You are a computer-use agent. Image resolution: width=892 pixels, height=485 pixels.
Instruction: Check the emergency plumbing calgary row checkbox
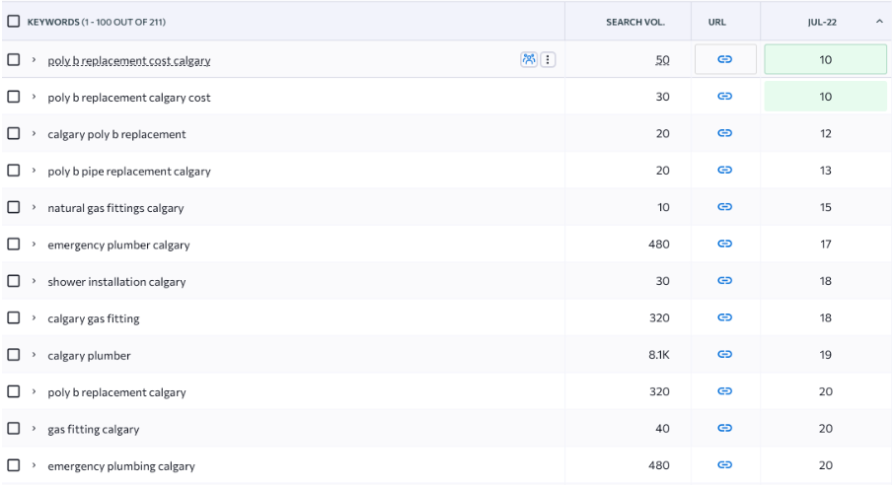[14, 465]
